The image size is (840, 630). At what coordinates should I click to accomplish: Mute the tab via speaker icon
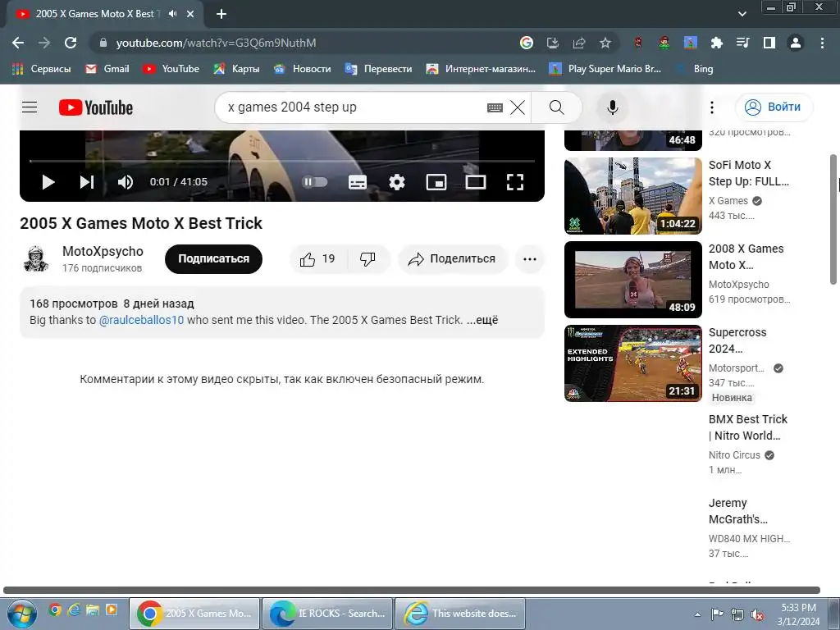click(x=172, y=14)
